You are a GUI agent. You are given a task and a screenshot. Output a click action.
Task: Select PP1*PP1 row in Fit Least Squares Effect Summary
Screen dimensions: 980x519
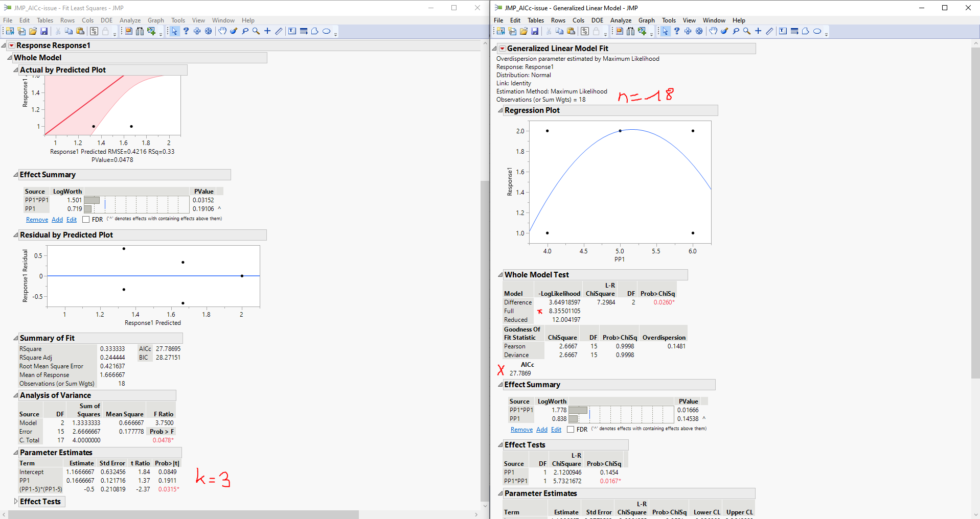(124, 200)
